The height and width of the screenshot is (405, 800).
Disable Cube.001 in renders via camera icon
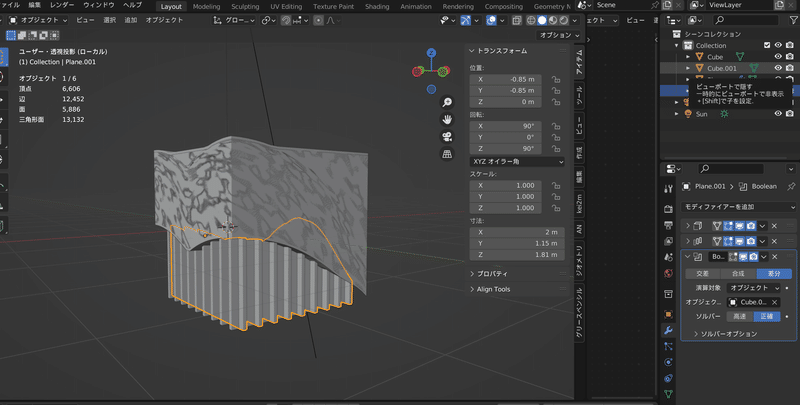790,68
